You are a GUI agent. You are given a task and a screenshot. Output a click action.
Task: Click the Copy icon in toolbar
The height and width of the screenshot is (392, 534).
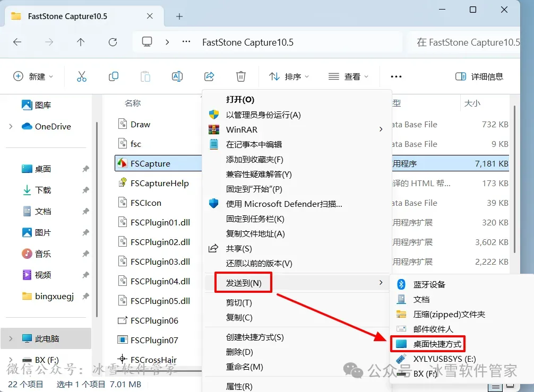pyautogui.click(x=114, y=76)
